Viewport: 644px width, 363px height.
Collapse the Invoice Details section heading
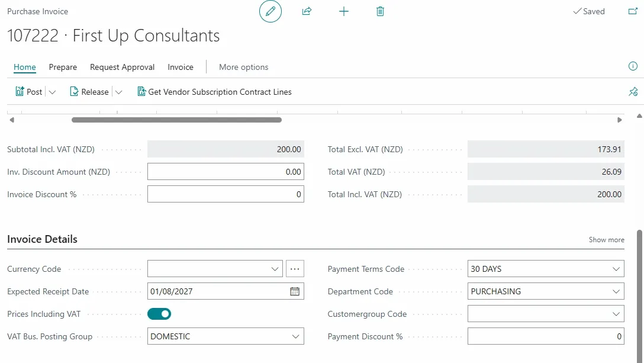[42, 239]
